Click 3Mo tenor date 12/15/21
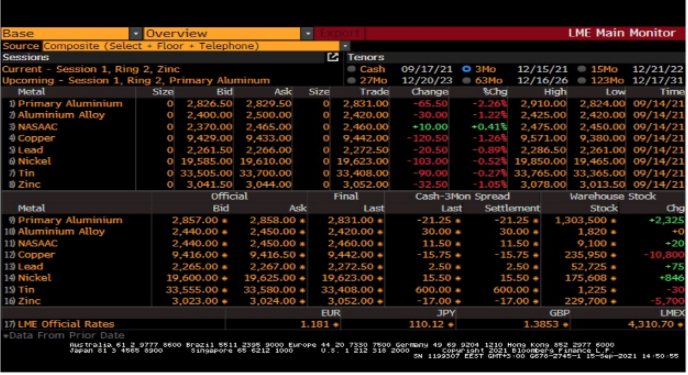Screen dimensions: 688x375 (542, 69)
